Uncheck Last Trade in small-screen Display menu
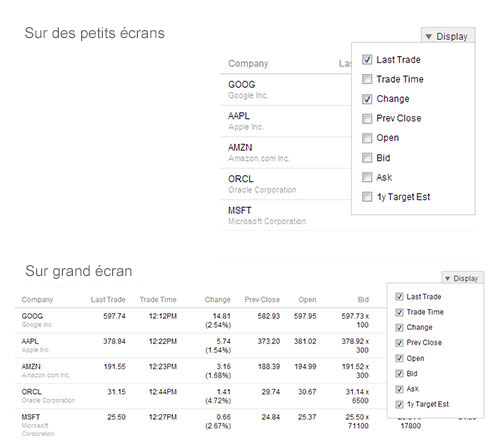This screenshot has height=447, width=500. (367, 60)
